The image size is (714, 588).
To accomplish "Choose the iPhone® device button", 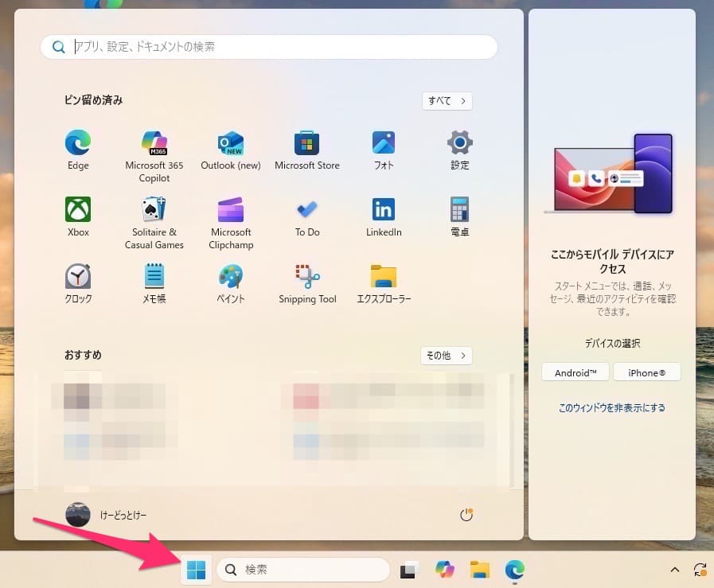I will pos(647,372).
